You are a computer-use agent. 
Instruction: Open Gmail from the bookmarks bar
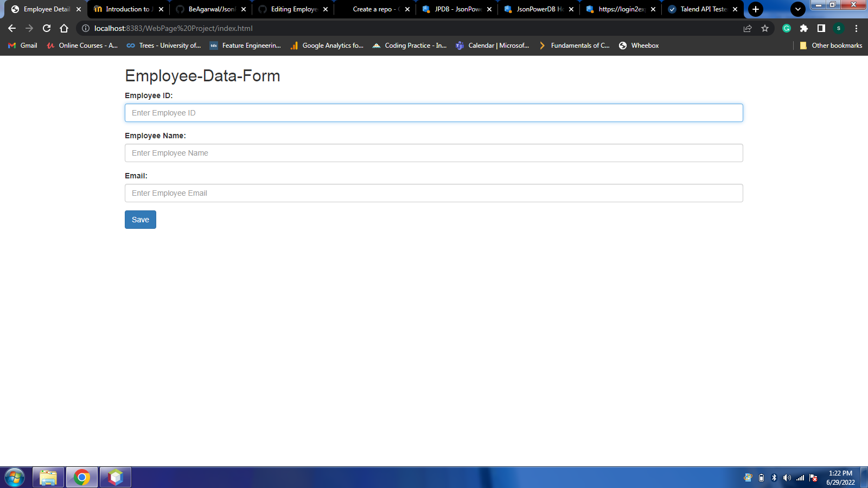pyautogui.click(x=22, y=46)
